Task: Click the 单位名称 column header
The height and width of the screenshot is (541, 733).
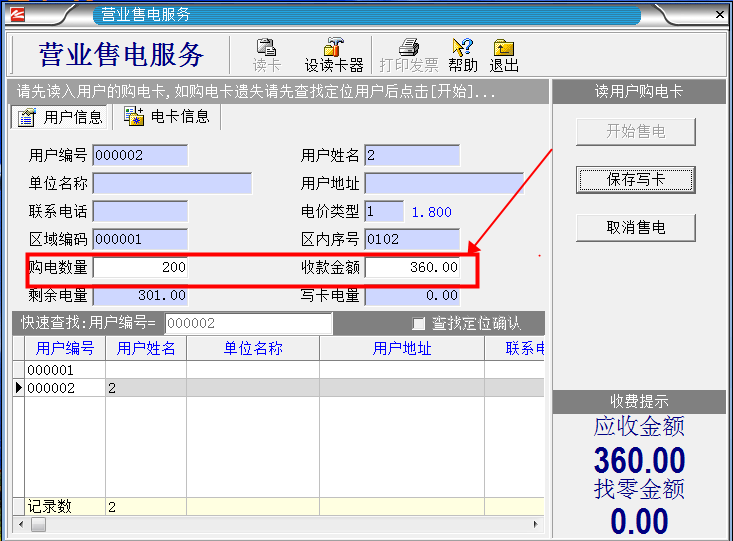Action: tap(252, 348)
